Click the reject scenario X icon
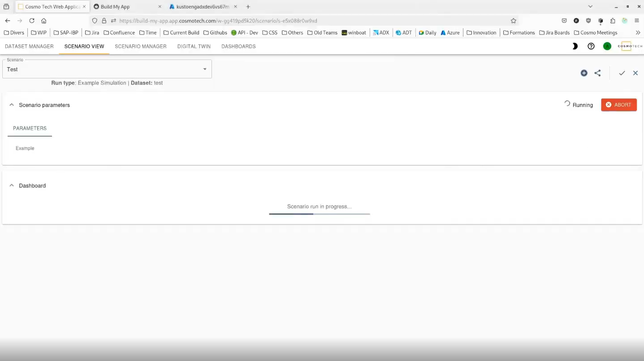 coord(635,73)
